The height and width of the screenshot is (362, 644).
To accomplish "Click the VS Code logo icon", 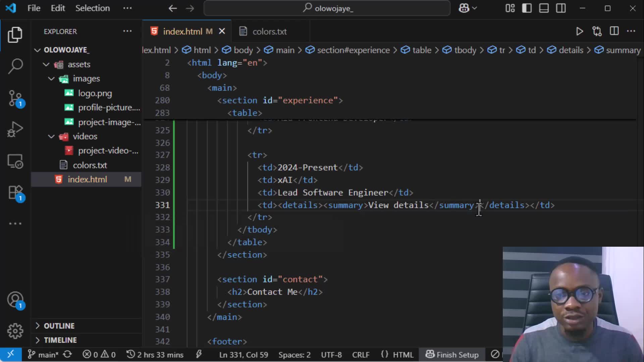I will pos(11,8).
